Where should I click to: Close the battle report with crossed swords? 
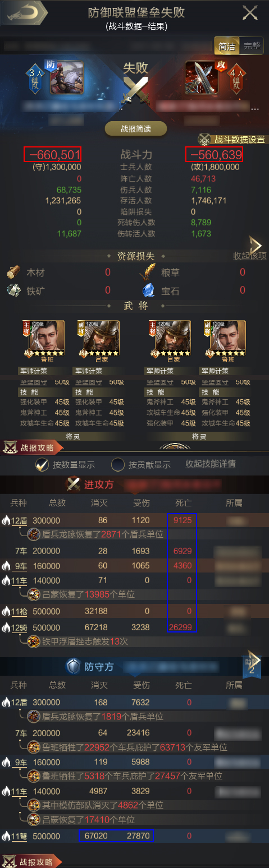(x=250, y=13)
